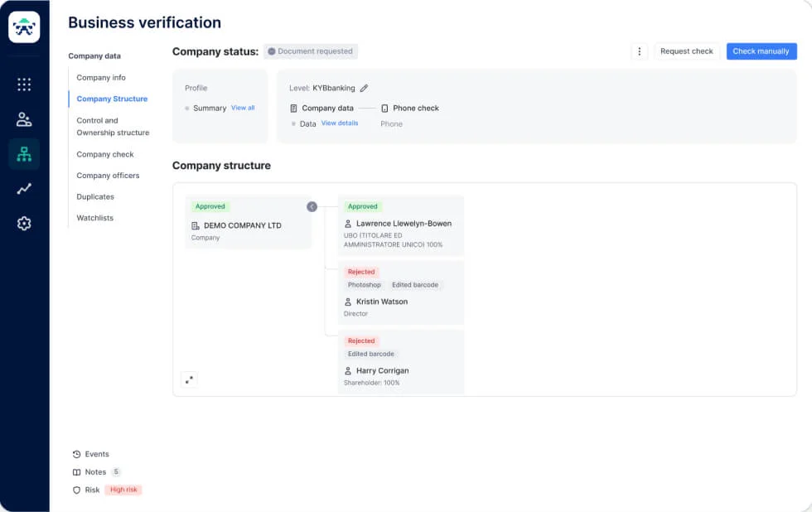Open the apps grid icon in sidebar
This screenshot has height=512, width=812.
coord(24,85)
